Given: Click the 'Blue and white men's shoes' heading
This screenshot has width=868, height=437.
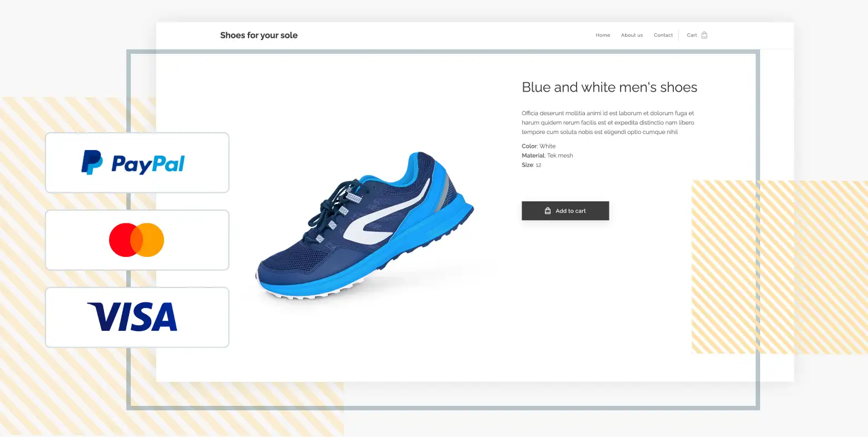Looking at the screenshot, I should (609, 87).
